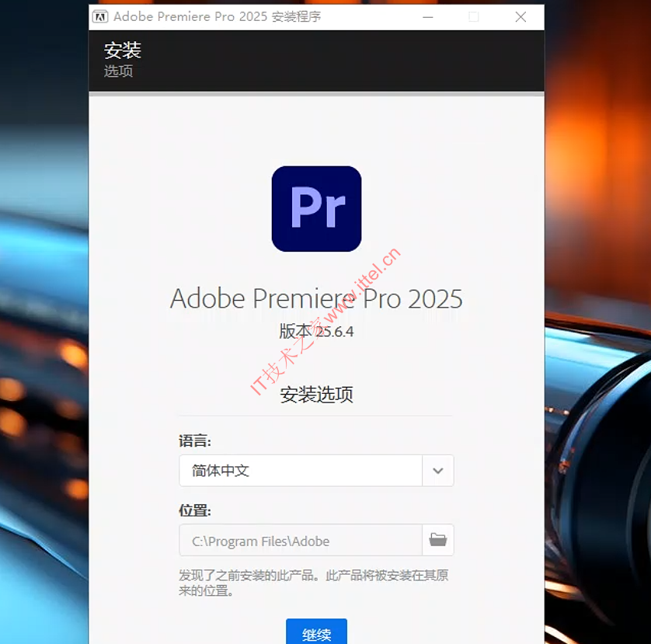
Task: Select the 选项 subtitle in header
Action: pyautogui.click(x=119, y=71)
